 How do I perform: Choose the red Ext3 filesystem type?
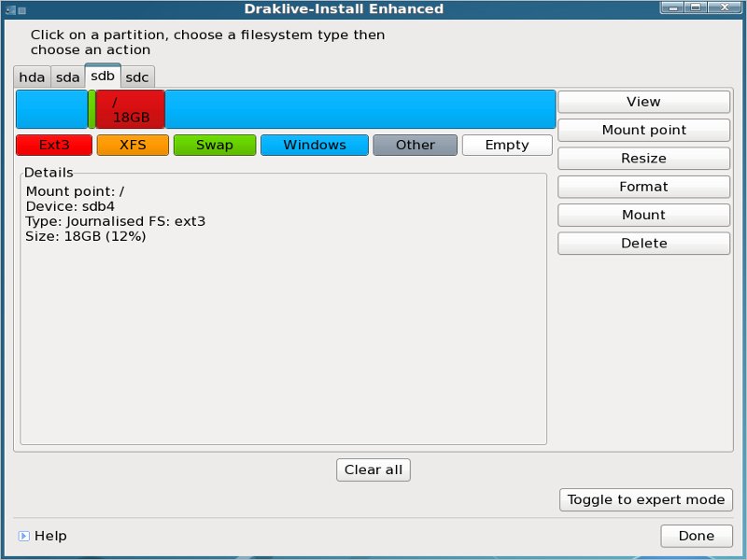pyautogui.click(x=54, y=145)
